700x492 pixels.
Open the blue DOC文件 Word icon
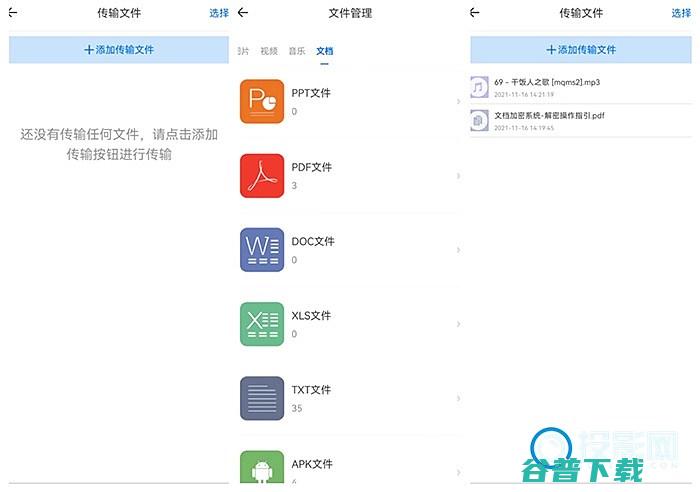point(262,250)
